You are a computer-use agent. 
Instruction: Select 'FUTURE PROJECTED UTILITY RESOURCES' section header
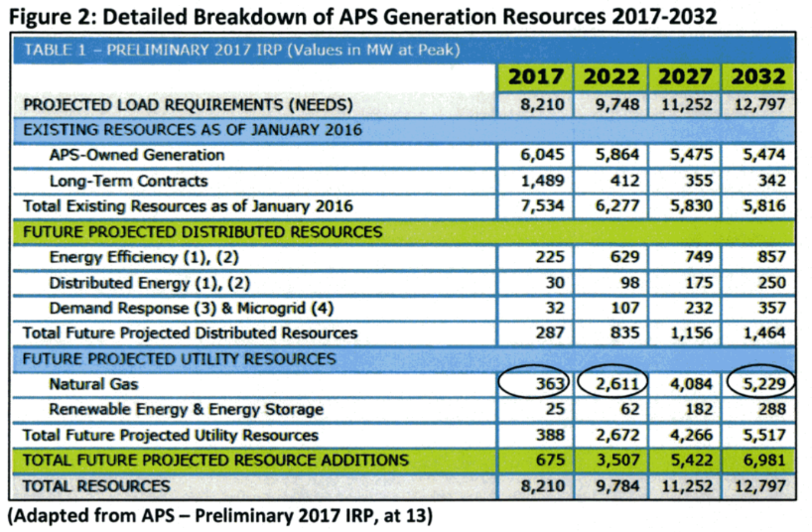click(x=180, y=359)
